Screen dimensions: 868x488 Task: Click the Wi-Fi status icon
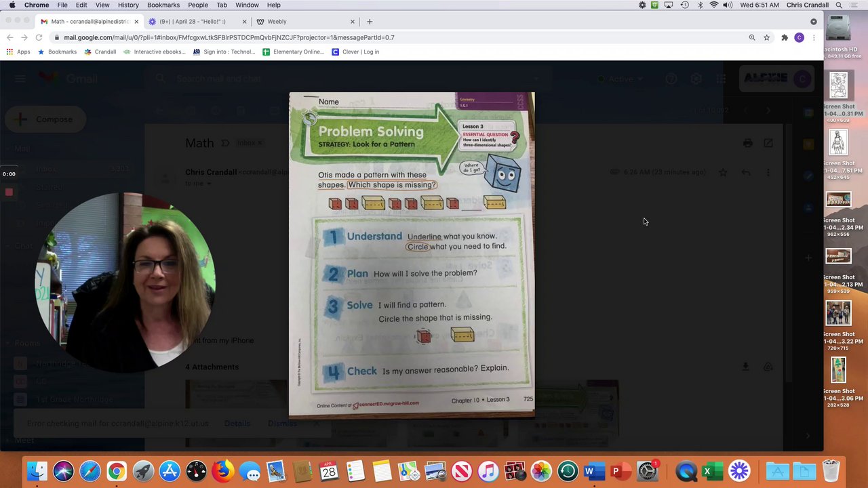[x=713, y=5]
